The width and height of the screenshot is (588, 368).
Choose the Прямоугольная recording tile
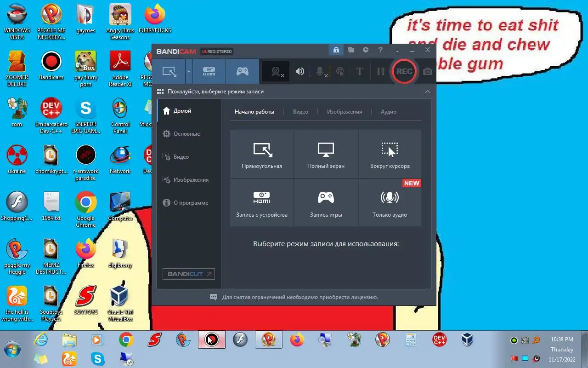pos(262,154)
